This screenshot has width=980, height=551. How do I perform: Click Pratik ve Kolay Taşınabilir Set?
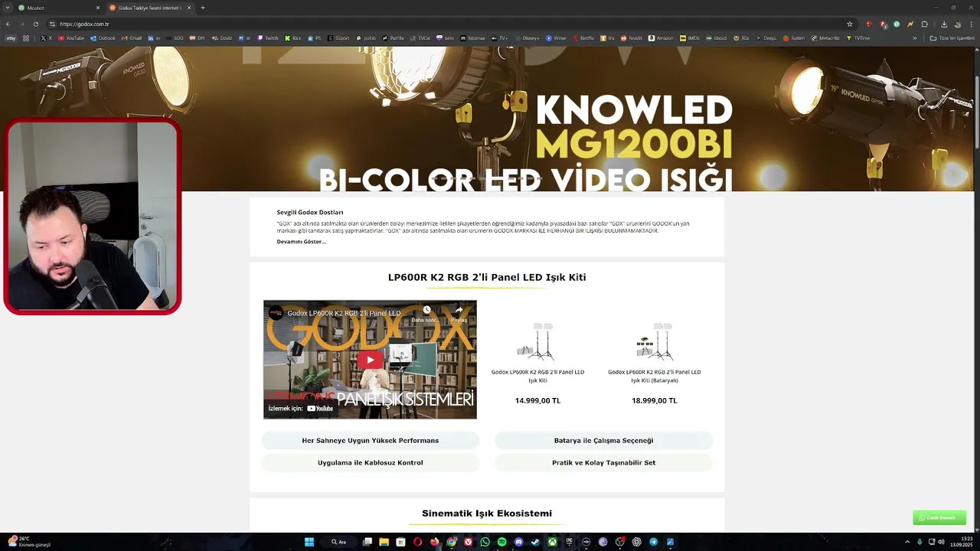tap(603, 463)
